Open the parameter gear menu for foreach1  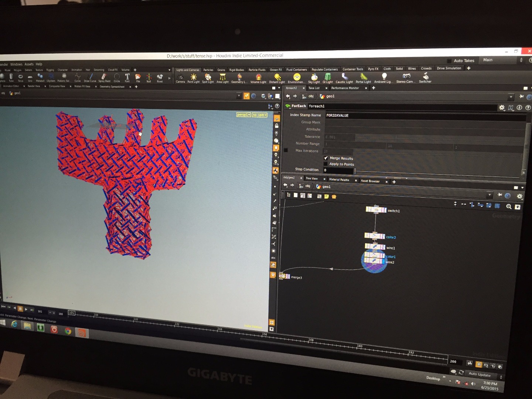[x=502, y=108]
